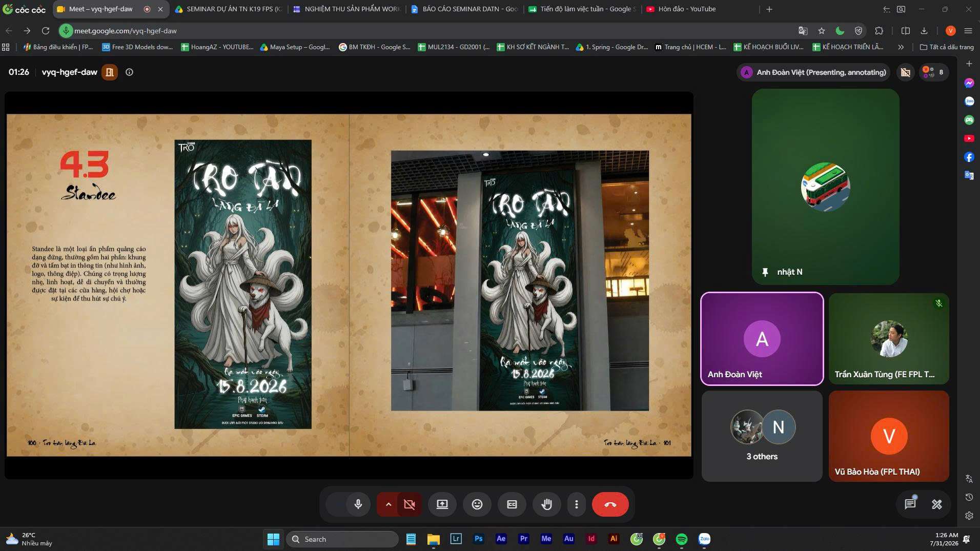
Task: Open the in-call chat panel
Action: click(910, 504)
